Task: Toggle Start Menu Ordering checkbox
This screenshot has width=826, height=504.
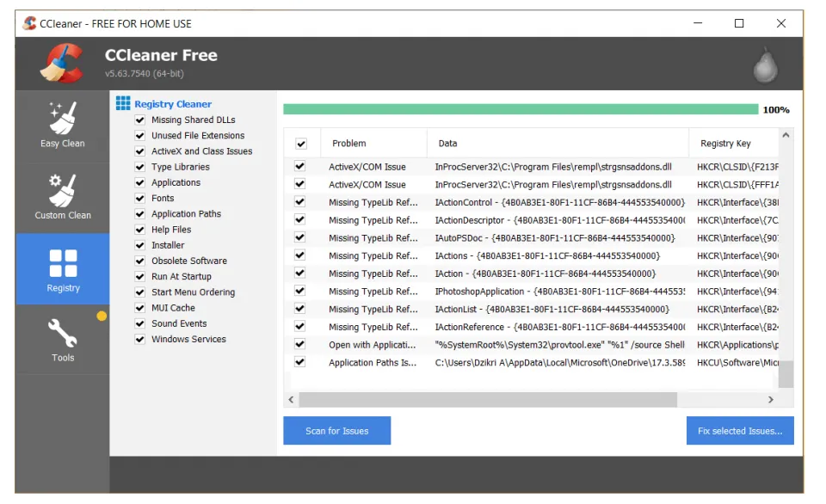Action: 140,292
